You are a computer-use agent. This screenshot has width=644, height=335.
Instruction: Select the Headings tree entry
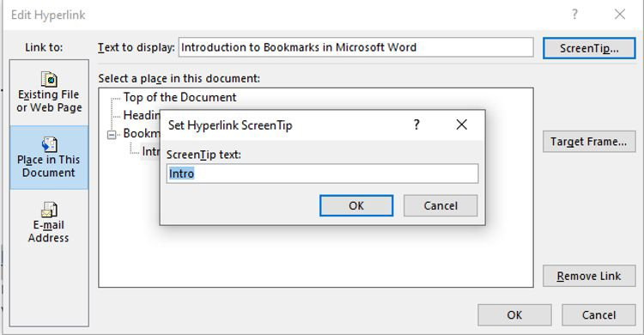pyautogui.click(x=142, y=115)
